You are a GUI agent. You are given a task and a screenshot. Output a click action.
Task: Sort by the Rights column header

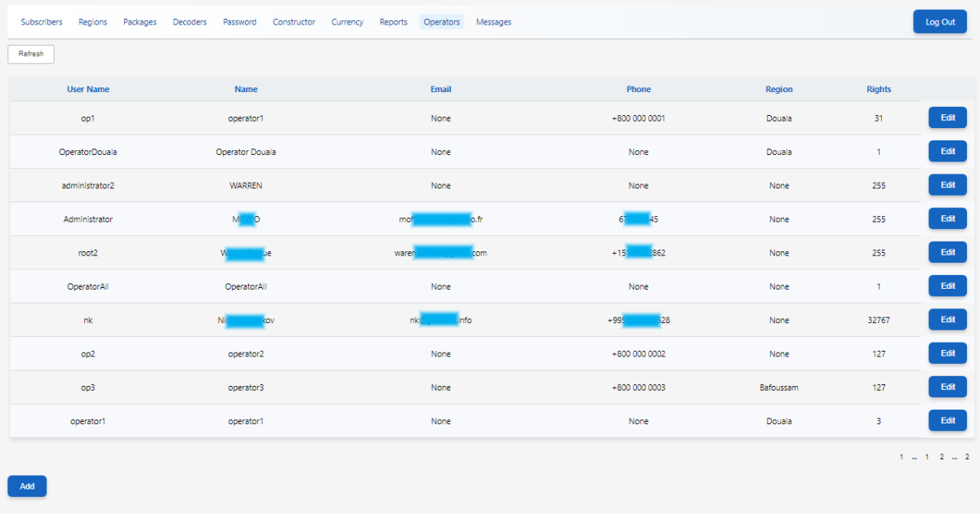pos(879,90)
